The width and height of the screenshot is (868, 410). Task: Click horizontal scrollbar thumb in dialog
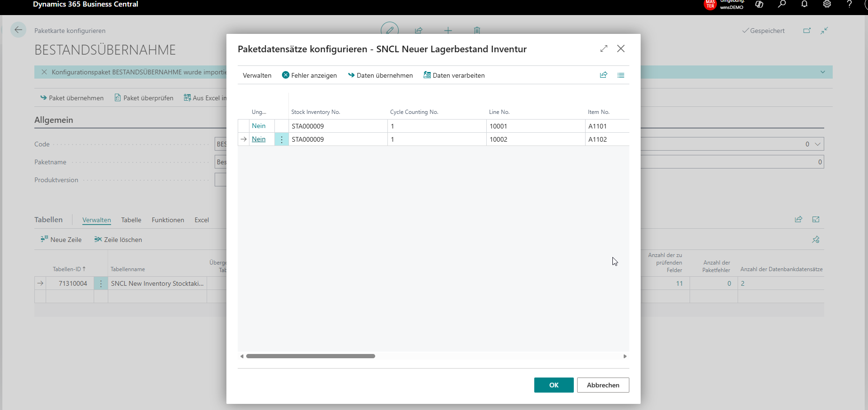311,356
